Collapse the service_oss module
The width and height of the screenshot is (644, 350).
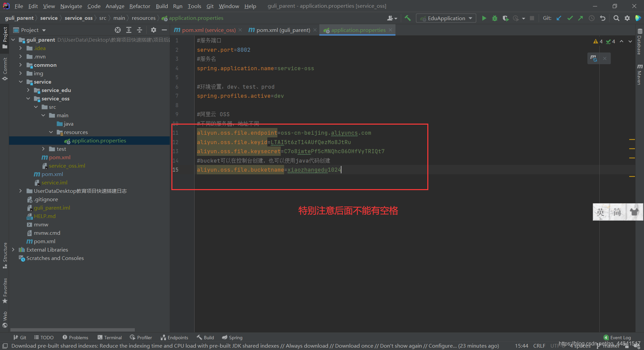tap(28, 98)
